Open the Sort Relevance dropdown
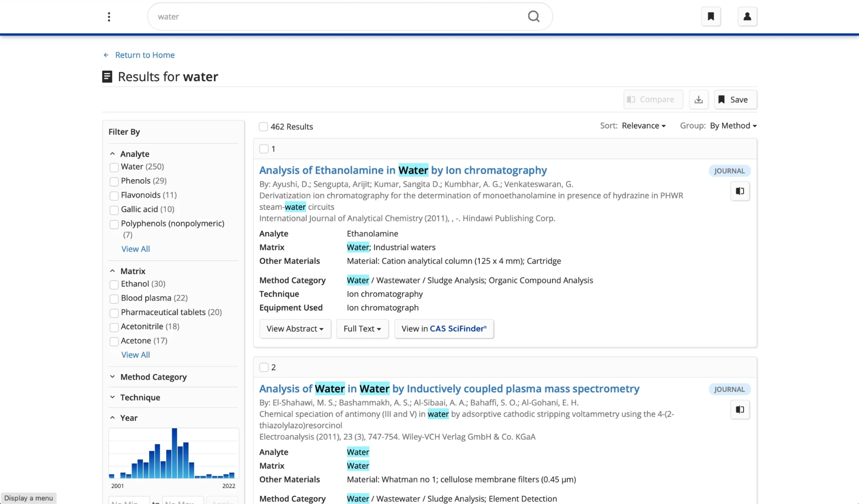The image size is (859, 504). pos(643,126)
